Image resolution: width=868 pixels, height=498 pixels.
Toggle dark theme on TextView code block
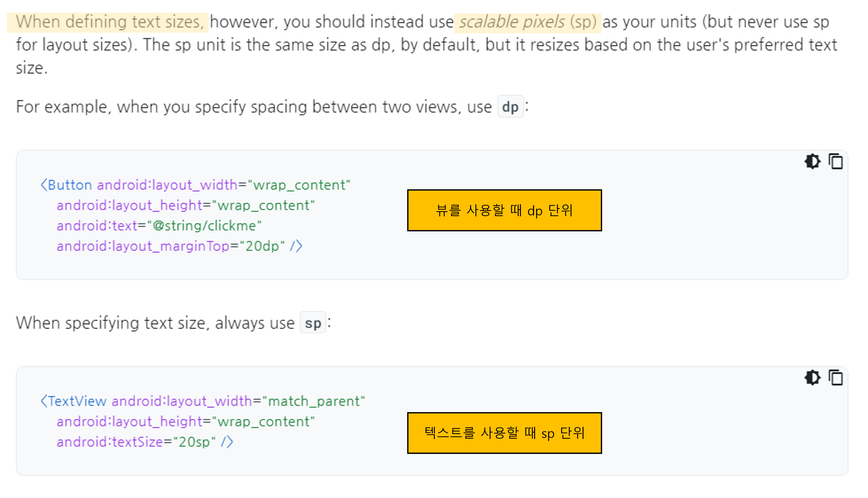812,378
